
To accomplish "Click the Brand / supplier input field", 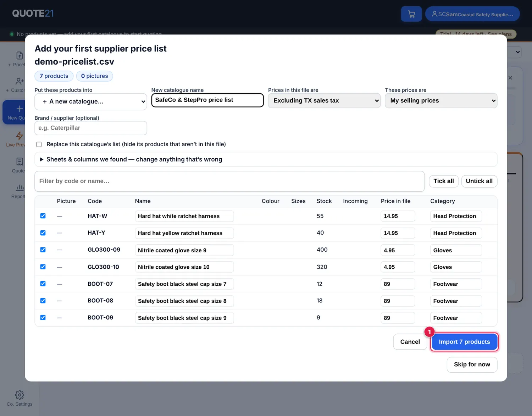I will 91,128.
